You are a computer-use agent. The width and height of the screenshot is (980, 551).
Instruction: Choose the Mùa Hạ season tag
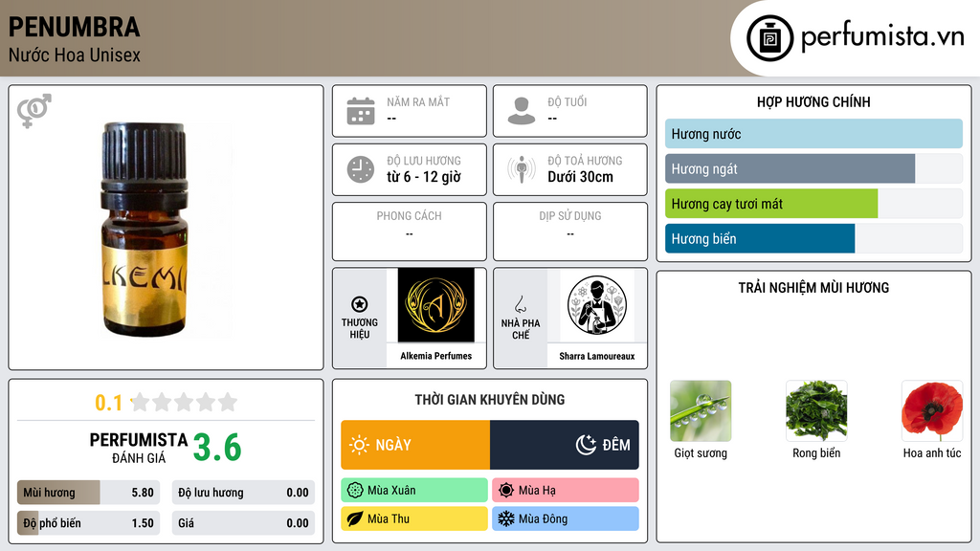point(566,491)
